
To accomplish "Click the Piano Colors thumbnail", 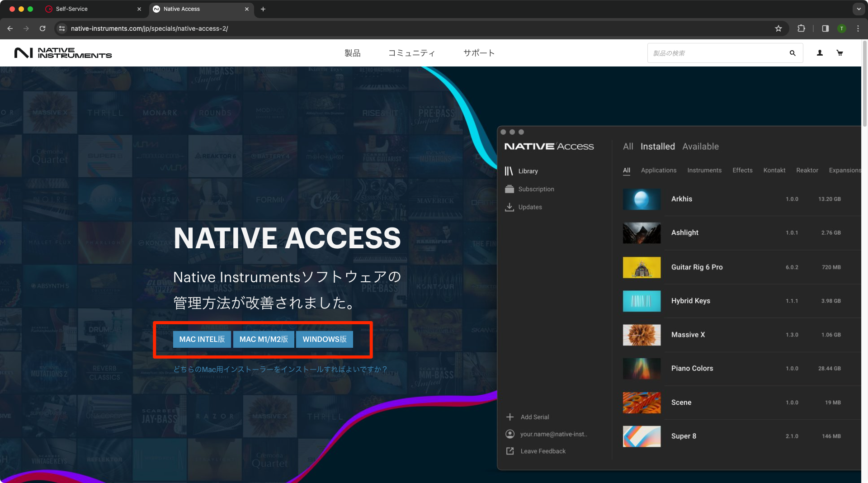I will click(x=642, y=369).
